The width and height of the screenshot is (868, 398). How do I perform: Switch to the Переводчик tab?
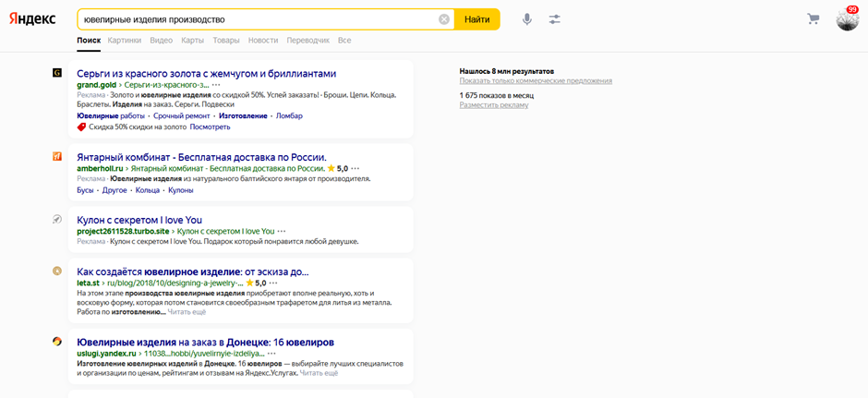click(x=307, y=41)
